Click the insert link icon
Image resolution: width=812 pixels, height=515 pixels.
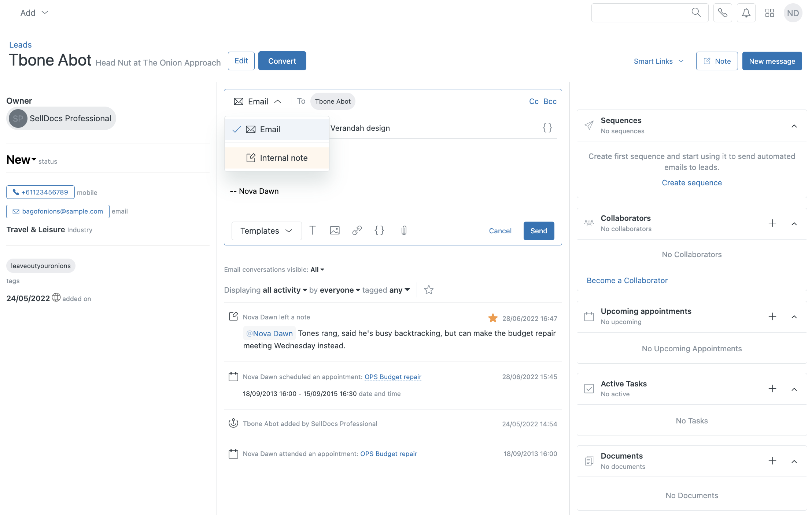(357, 230)
